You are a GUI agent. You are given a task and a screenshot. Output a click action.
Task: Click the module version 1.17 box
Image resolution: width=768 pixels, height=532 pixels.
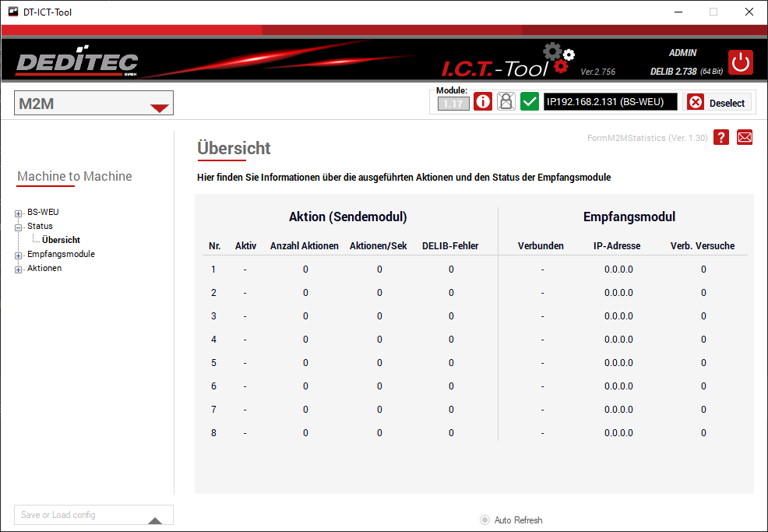click(x=453, y=104)
